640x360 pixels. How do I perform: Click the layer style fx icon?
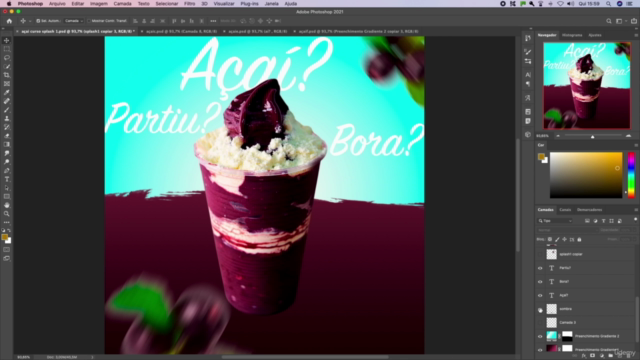[584, 356]
